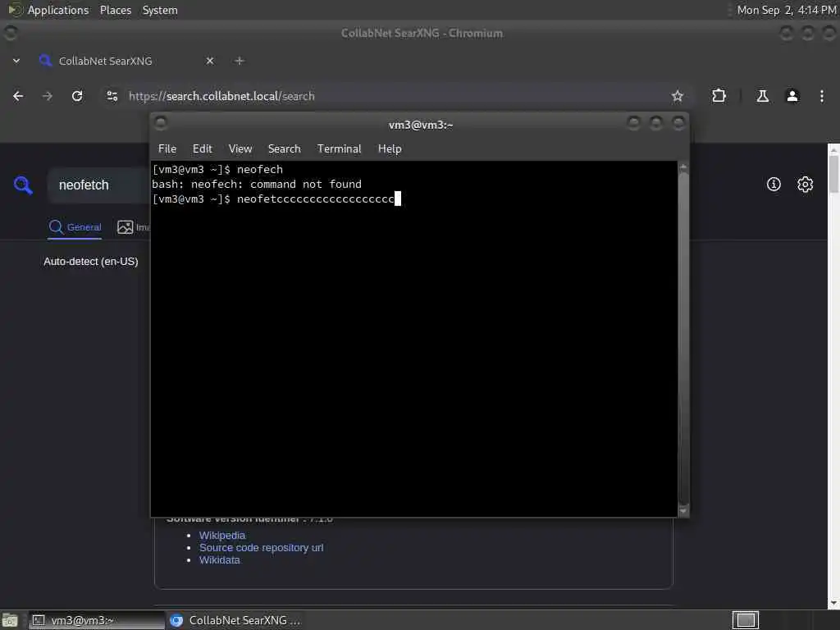Open the terminal Help menu
The image size is (840, 630).
click(390, 149)
